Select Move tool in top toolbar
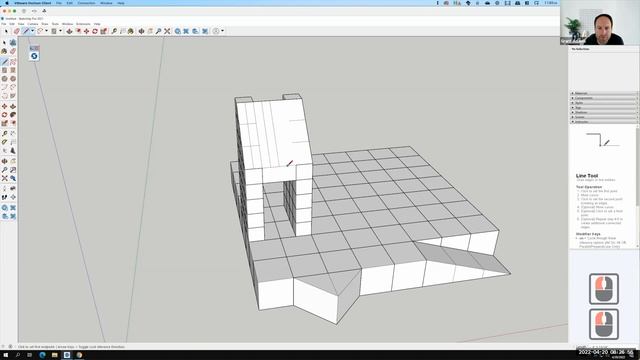 click(x=87, y=31)
